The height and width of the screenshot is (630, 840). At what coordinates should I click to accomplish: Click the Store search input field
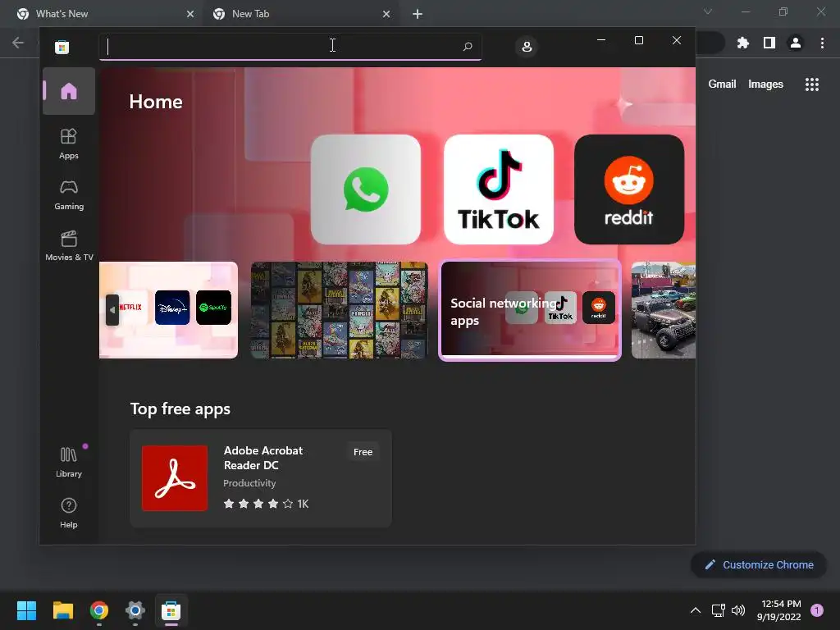click(x=290, y=47)
